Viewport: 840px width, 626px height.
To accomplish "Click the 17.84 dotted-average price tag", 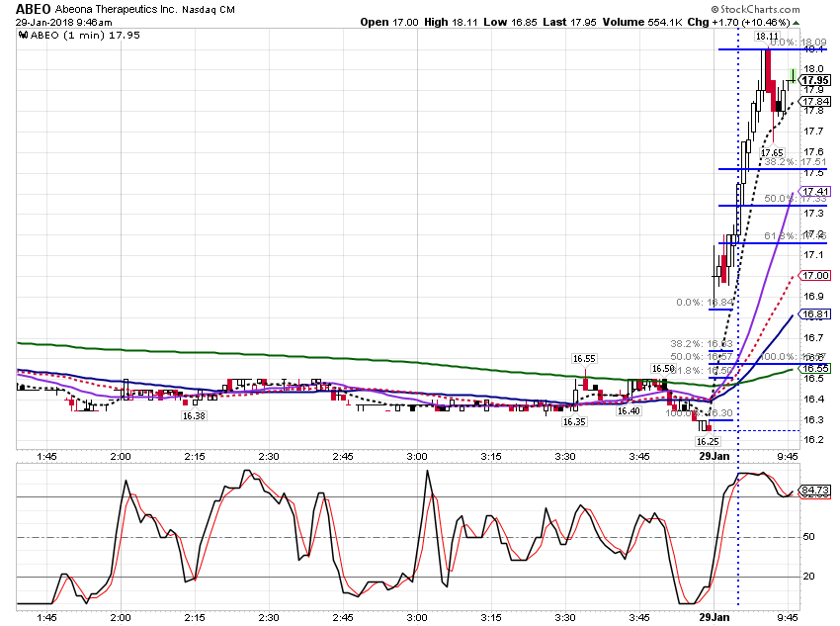I will click(815, 101).
